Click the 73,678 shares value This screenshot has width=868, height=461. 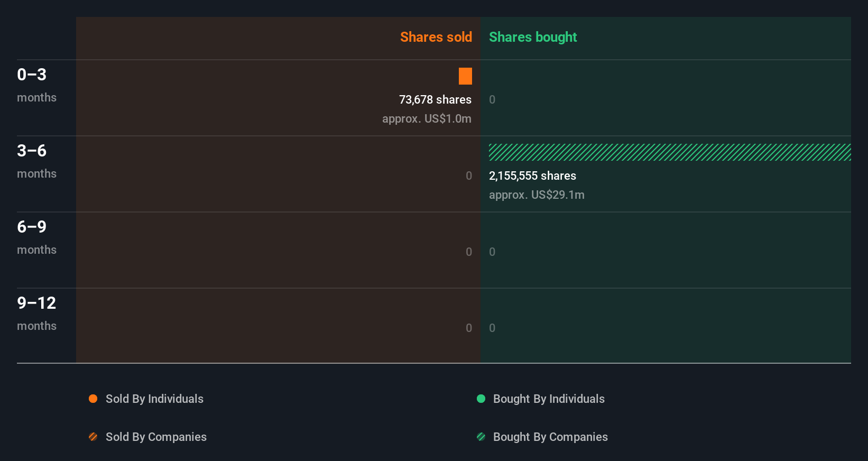tap(435, 99)
